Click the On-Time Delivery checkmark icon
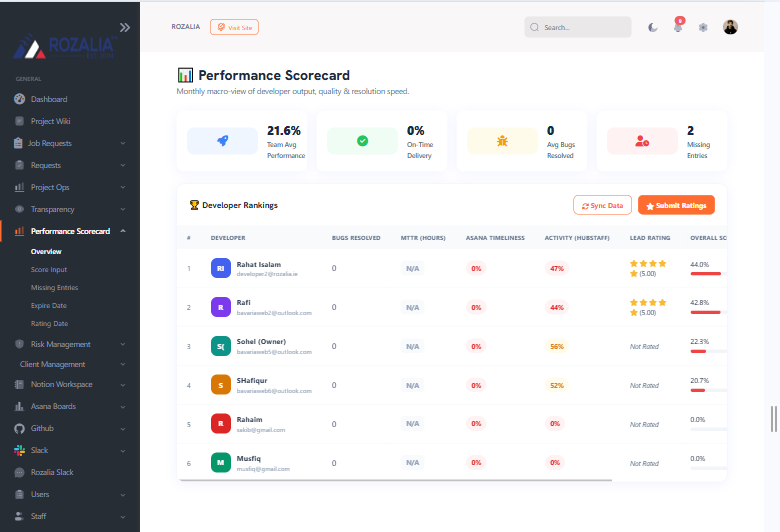This screenshot has height=532, width=780. (363, 141)
